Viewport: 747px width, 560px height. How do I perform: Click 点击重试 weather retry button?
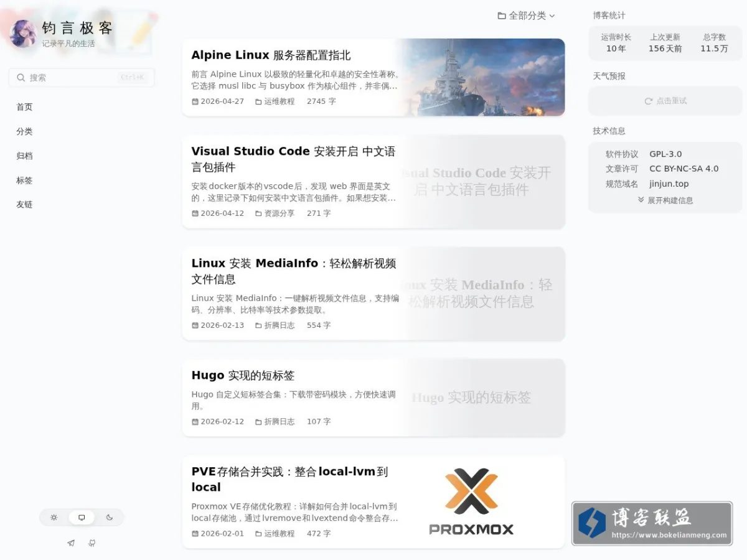pos(665,101)
